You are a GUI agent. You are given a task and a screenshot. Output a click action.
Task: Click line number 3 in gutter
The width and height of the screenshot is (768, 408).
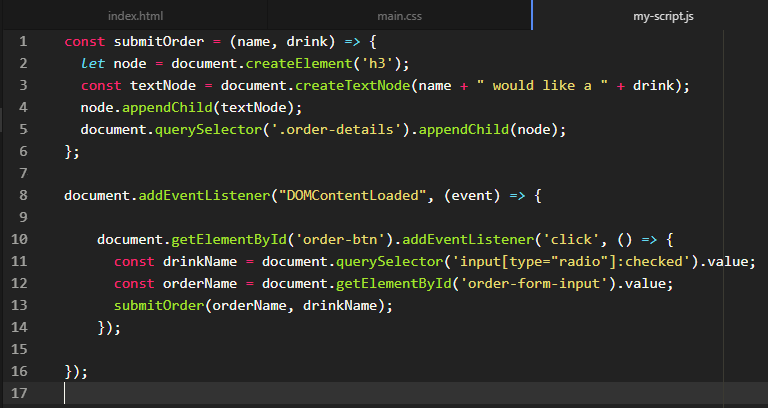click(x=23, y=86)
